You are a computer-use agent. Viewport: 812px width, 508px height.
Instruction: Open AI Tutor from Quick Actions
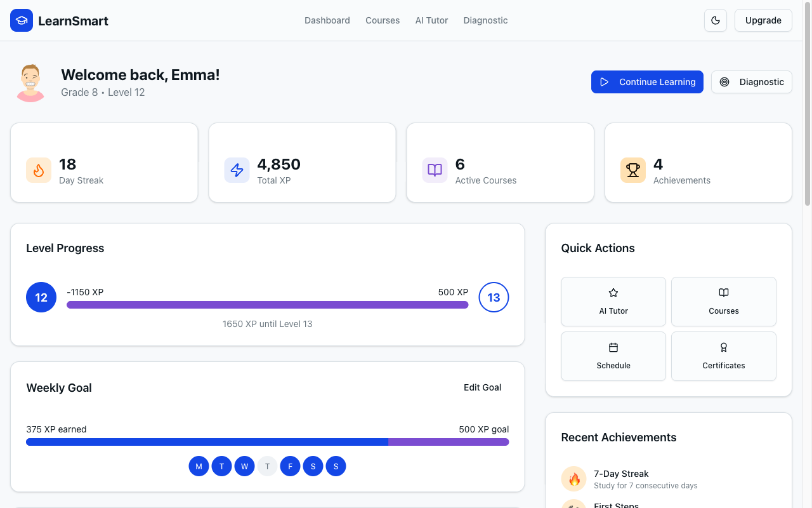point(613,302)
